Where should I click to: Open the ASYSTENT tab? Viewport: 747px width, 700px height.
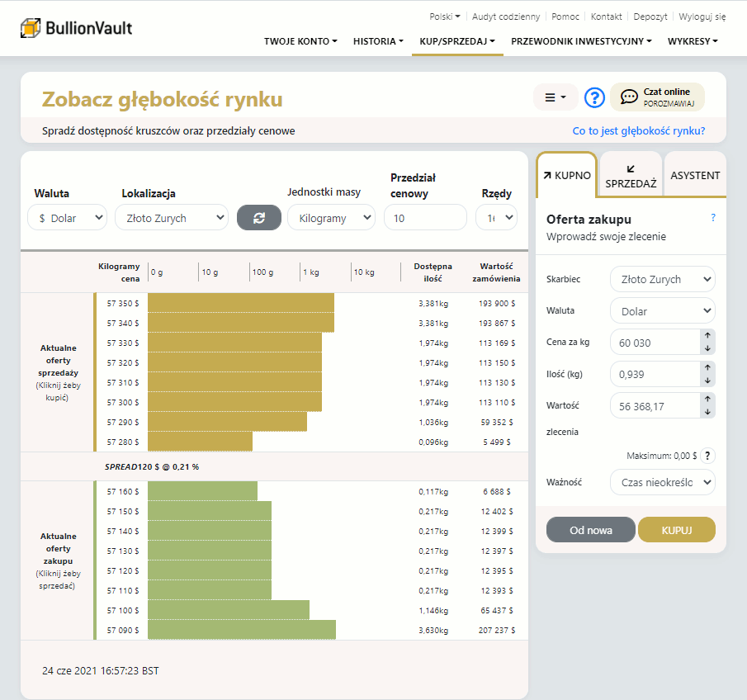pos(695,176)
